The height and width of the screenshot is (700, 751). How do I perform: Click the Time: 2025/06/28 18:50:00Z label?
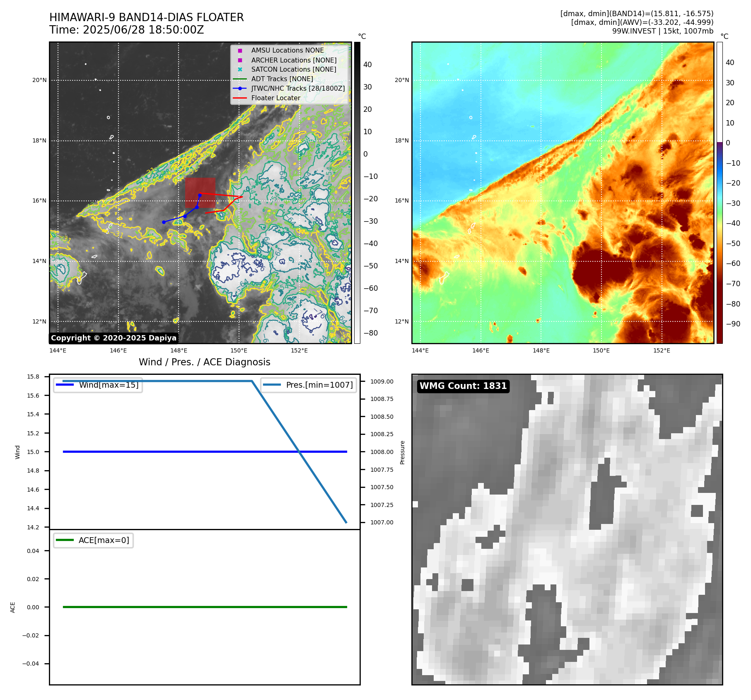coord(127,30)
